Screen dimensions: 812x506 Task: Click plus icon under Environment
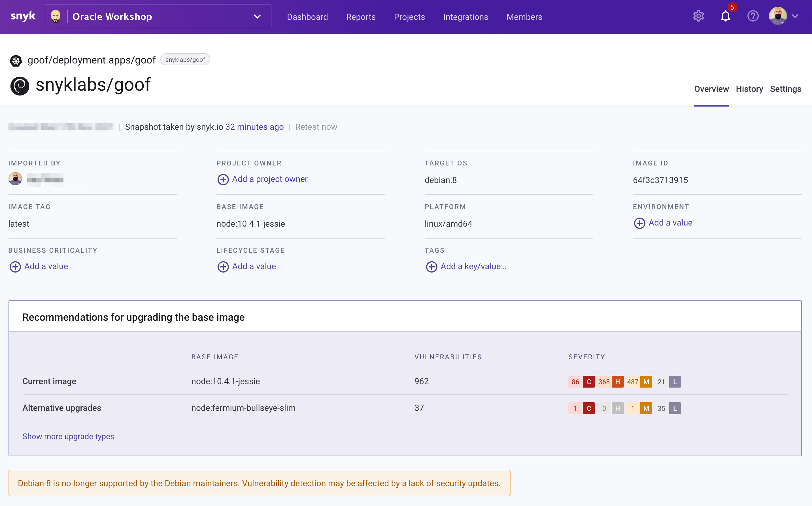[639, 223]
